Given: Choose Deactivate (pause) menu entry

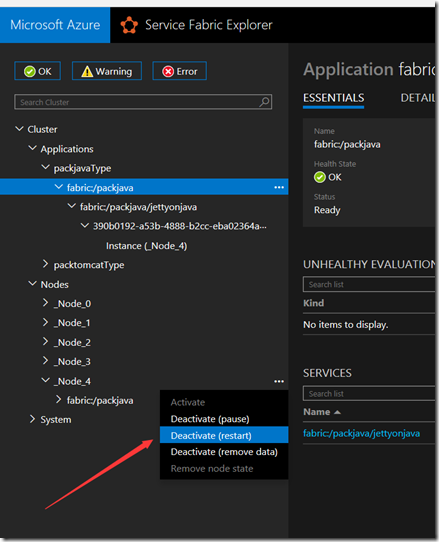Looking at the screenshot, I should click(224, 419).
